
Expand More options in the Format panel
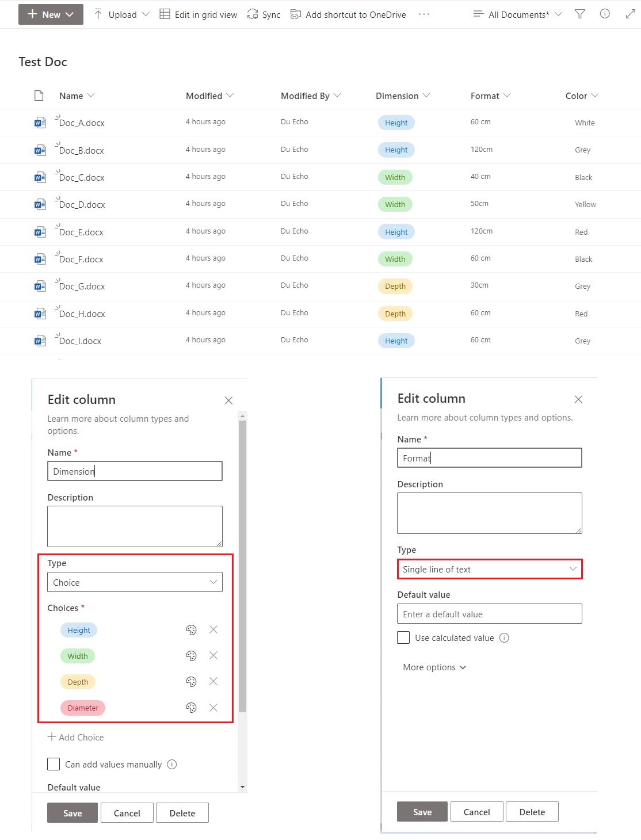(433, 667)
